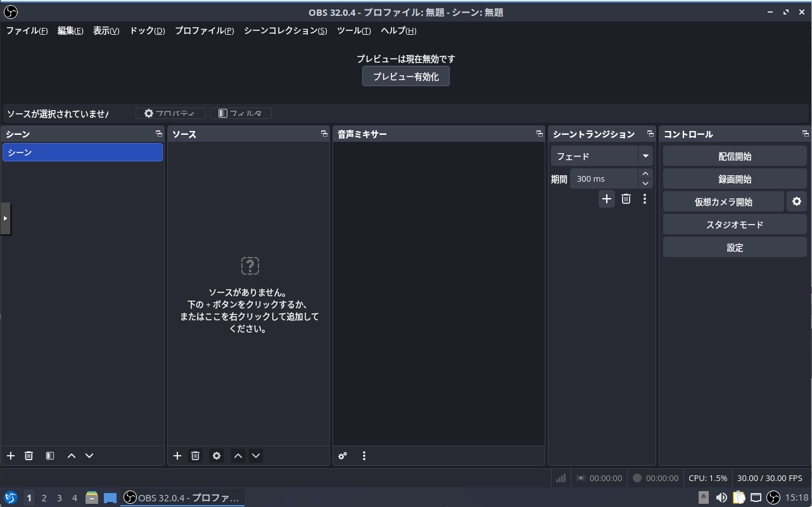Viewport: 812px width, 507px height.
Task: Click the add transition plus icon
Action: click(607, 199)
